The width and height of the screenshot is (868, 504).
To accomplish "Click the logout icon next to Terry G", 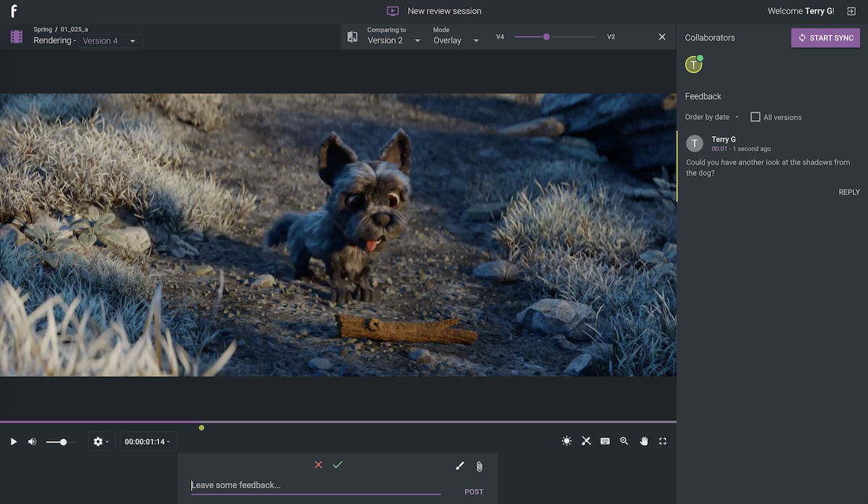I will (x=851, y=11).
